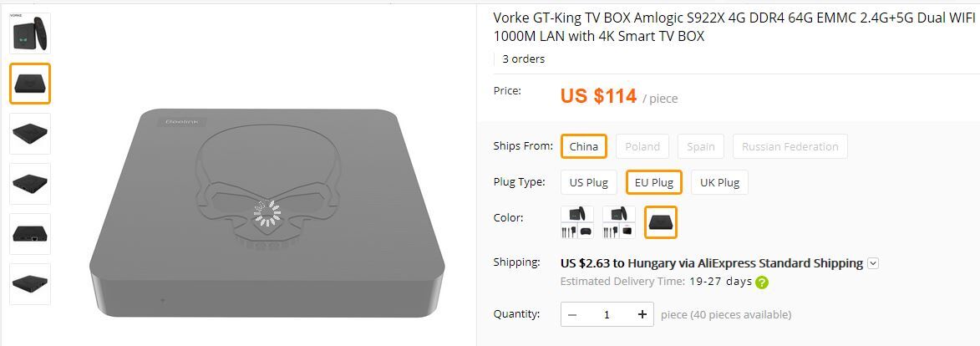980x346 pixels.
Task: View fourth side-angle box thumbnail
Action: click(30, 183)
